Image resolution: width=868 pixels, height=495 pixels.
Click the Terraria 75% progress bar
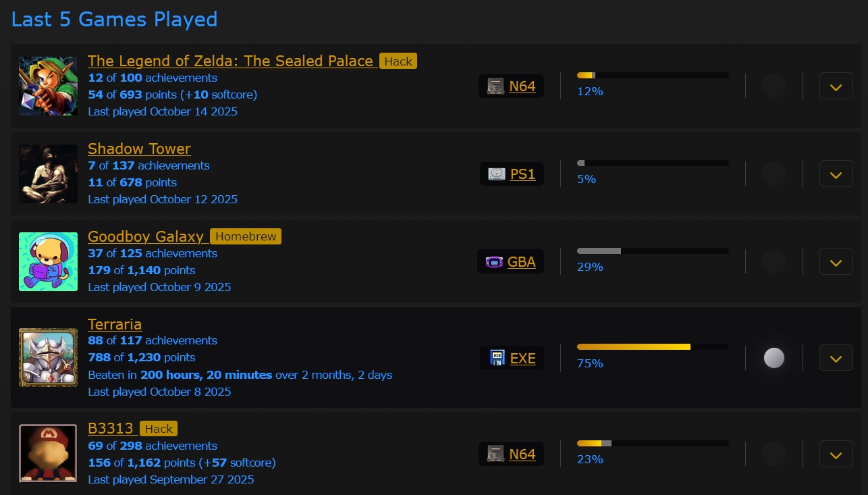click(652, 347)
